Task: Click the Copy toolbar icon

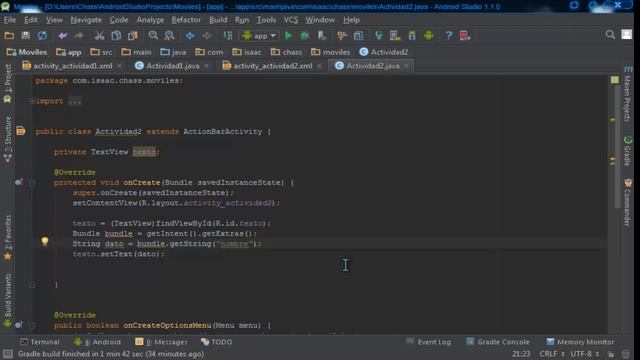Action: [116, 36]
